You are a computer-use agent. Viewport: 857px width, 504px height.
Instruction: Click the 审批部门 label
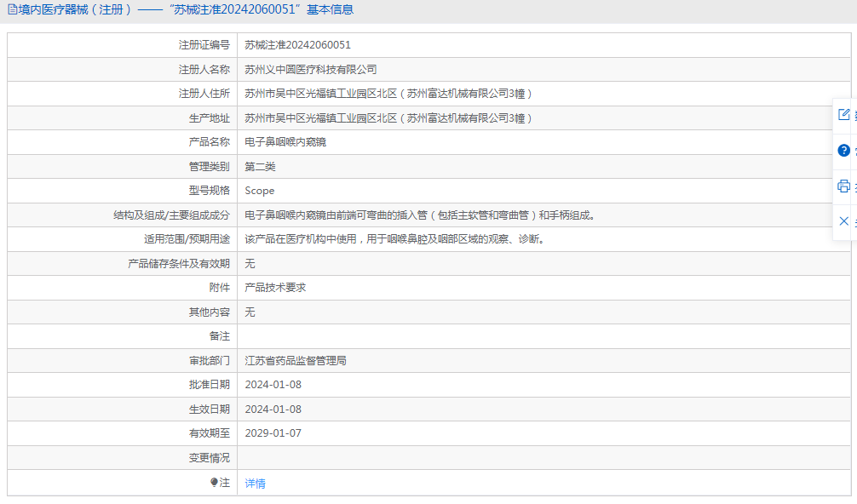click(210, 360)
